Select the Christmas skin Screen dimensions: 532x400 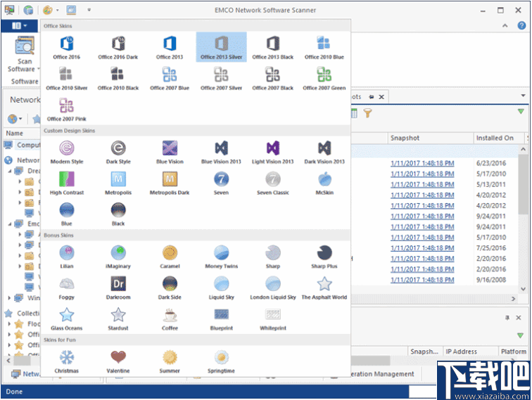pos(66,361)
